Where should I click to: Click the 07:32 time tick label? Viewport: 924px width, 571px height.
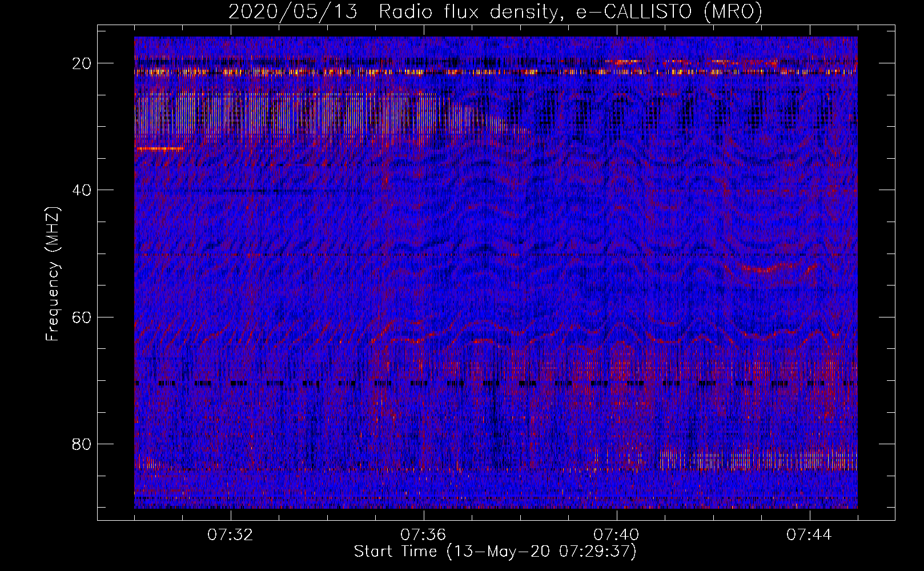coord(231,535)
